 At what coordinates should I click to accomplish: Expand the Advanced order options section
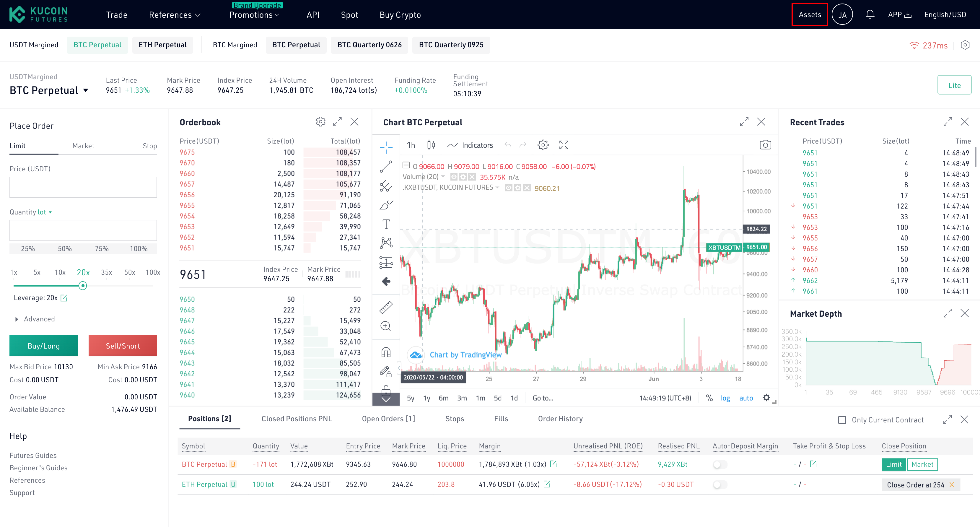point(35,319)
